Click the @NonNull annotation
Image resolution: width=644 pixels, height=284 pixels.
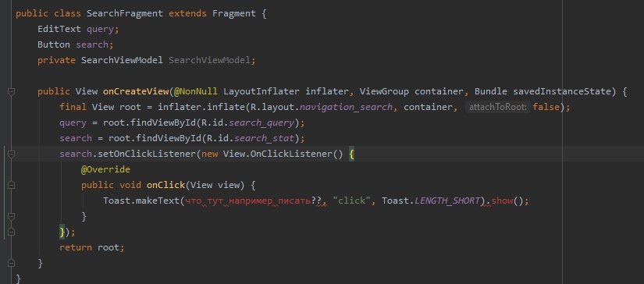(195, 91)
